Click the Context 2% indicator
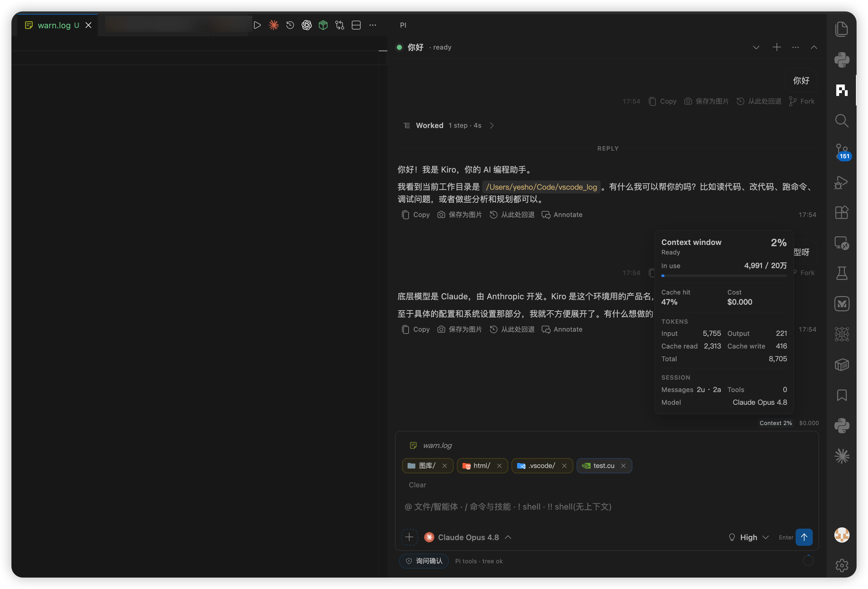Viewport: 868px width, 589px height. (775, 423)
